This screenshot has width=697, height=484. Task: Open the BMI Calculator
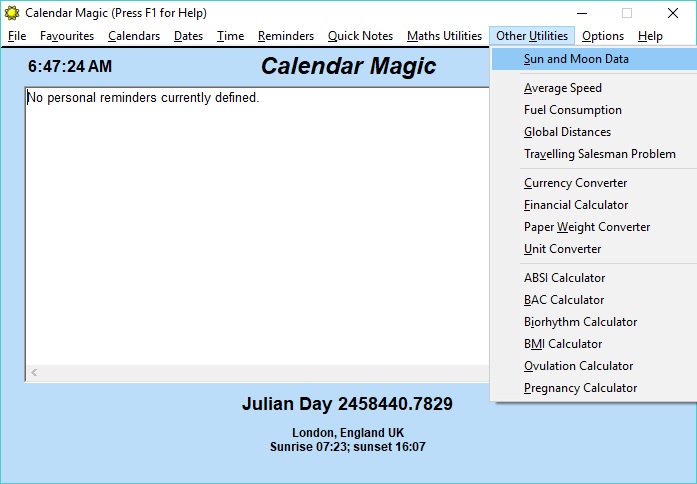(x=594, y=344)
